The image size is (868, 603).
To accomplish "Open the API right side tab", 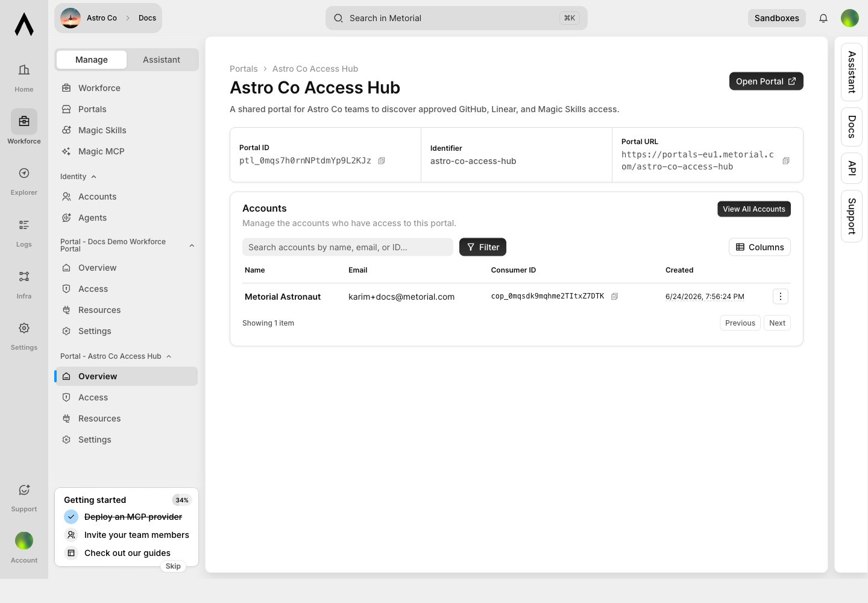I will 852,168.
